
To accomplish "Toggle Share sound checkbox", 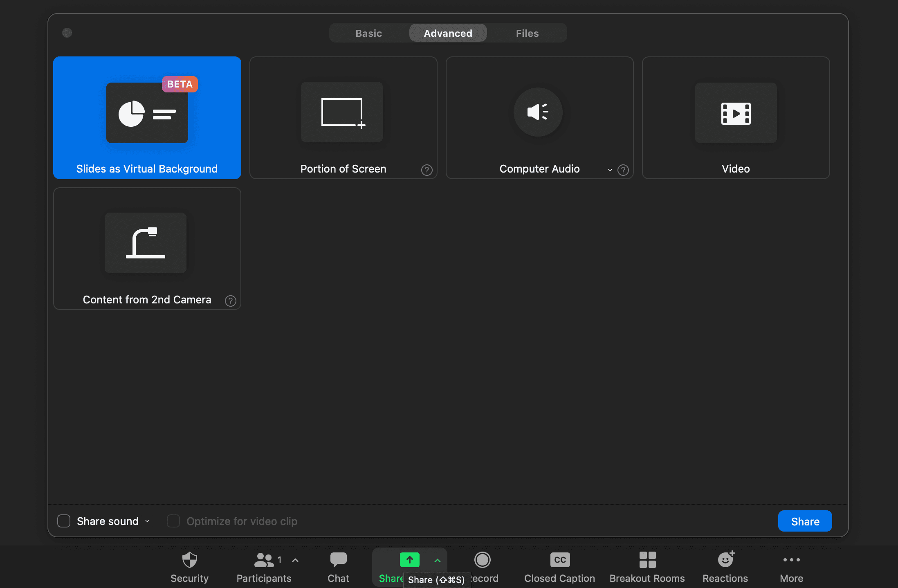I will [x=64, y=521].
